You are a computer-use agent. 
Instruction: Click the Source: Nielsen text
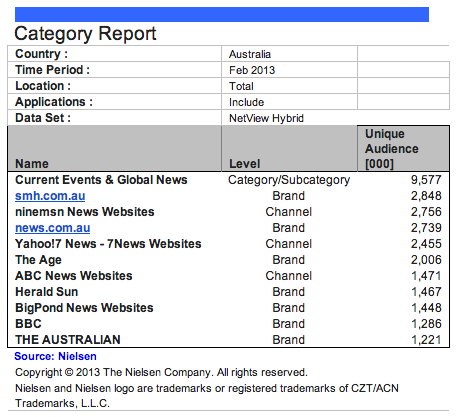tap(55, 356)
